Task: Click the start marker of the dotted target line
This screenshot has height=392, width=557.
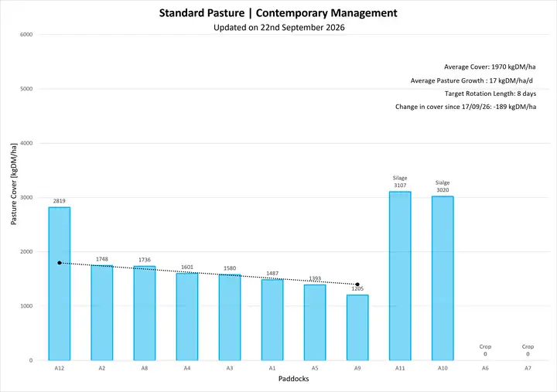Action: 60,263
